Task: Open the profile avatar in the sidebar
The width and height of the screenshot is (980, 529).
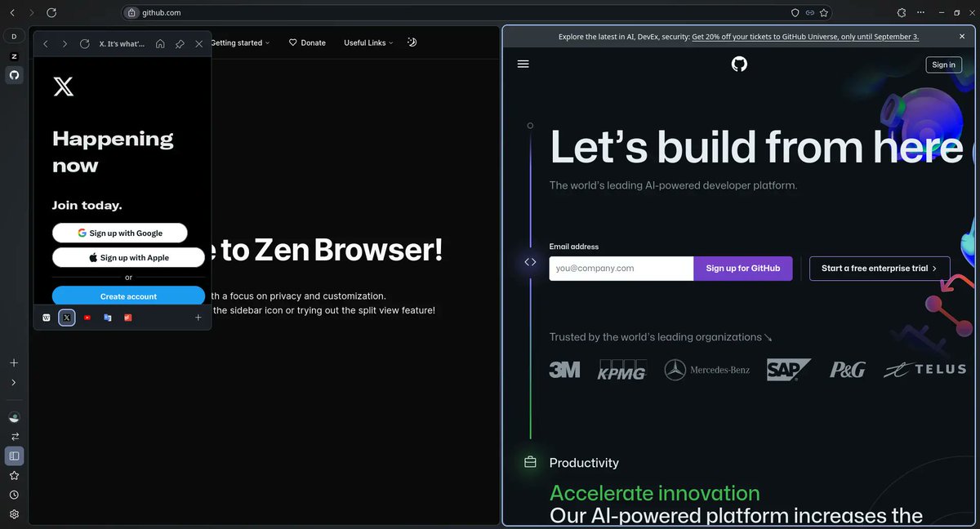Action: click(x=14, y=417)
